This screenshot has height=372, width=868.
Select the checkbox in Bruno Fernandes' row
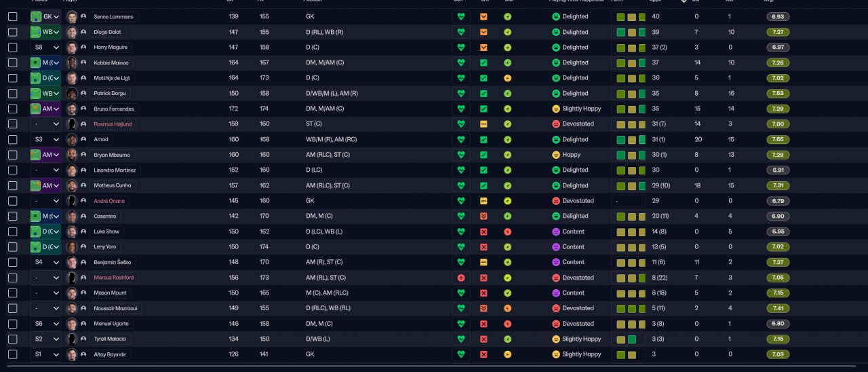(x=13, y=109)
